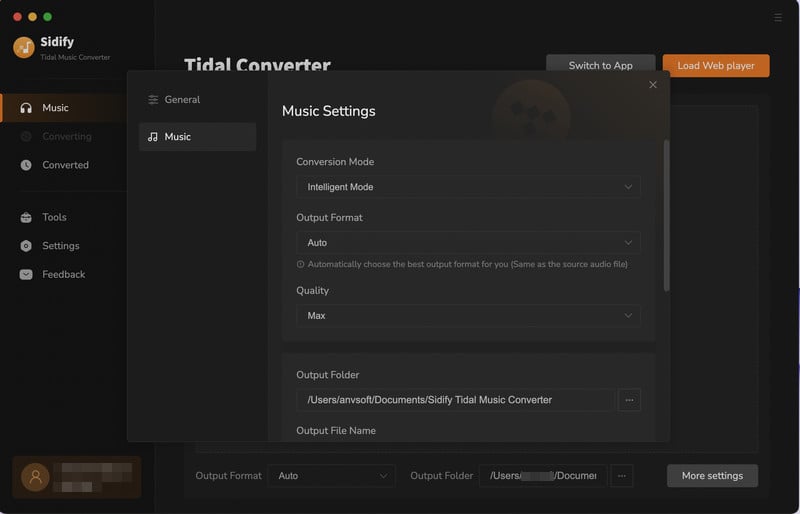
Task: Click the toolbox icon beside Tools
Action: click(x=26, y=217)
